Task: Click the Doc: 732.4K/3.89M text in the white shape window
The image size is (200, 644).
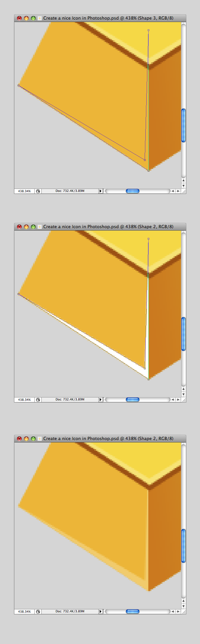Action: pos(70,399)
